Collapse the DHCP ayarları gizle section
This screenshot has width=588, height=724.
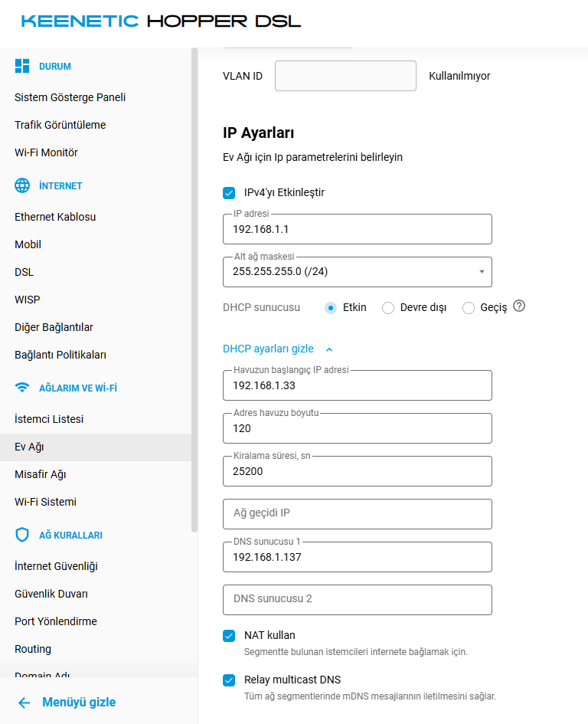pos(268,349)
